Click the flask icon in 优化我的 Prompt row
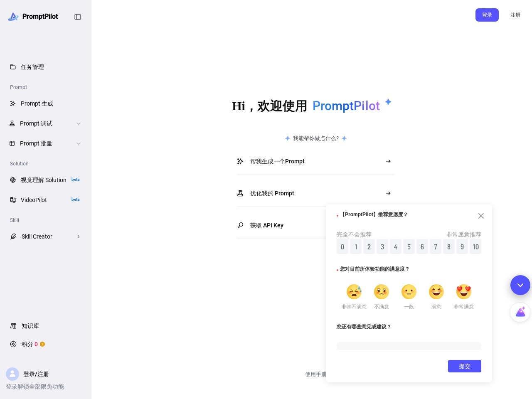This screenshot has width=532, height=399. pos(240,193)
